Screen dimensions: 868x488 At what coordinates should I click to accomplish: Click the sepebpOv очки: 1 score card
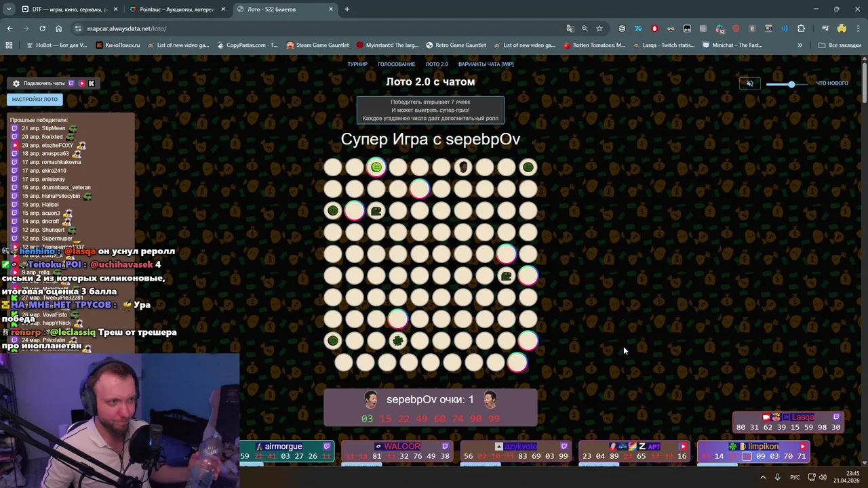(x=430, y=407)
